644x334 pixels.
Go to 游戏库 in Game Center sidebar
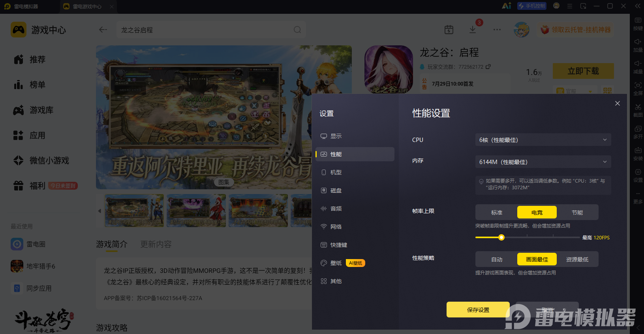pos(33,110)
